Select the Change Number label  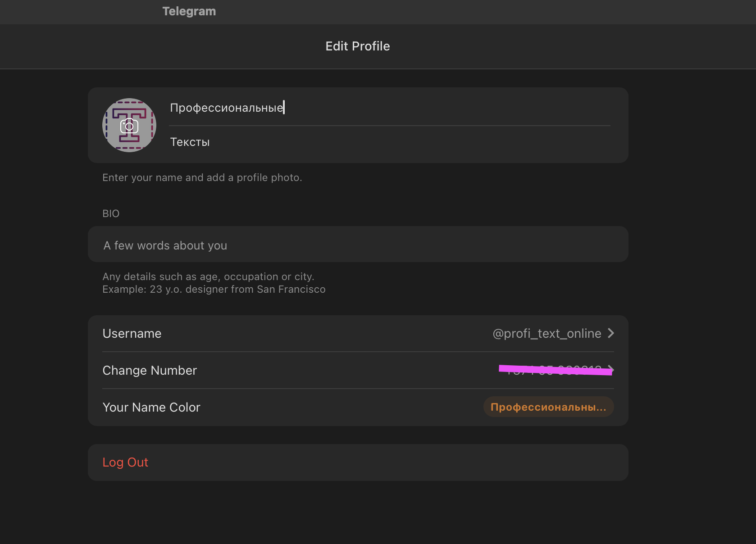150,371
